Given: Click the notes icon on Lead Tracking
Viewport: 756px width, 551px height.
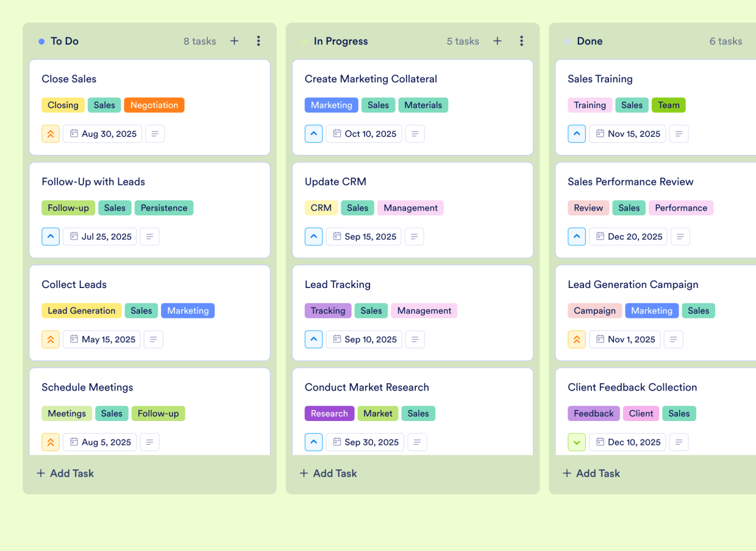Looking at the screenshot, I should click(415, 339).
